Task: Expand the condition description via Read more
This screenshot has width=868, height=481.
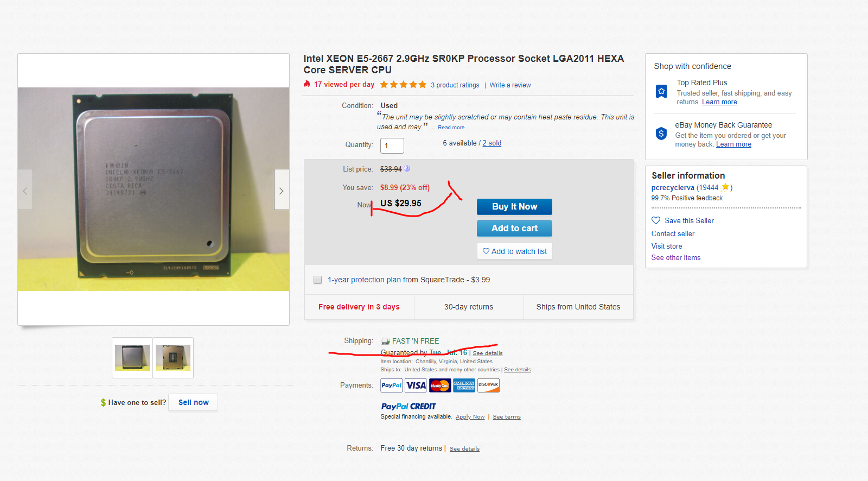Action: click(451, 128)
